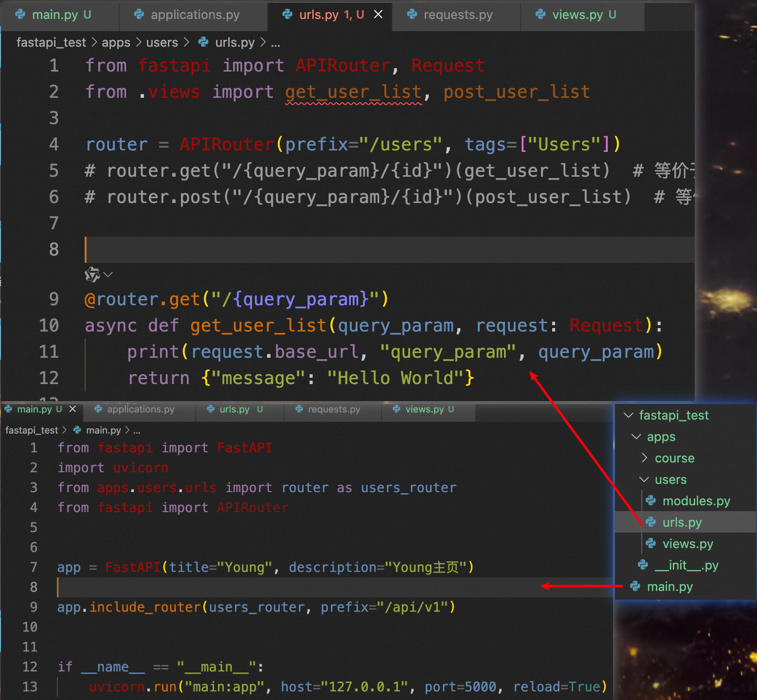Click users_router alias on line 3 of main.py
This screenshot has width=757, height=700.
[x=409, y=488]
